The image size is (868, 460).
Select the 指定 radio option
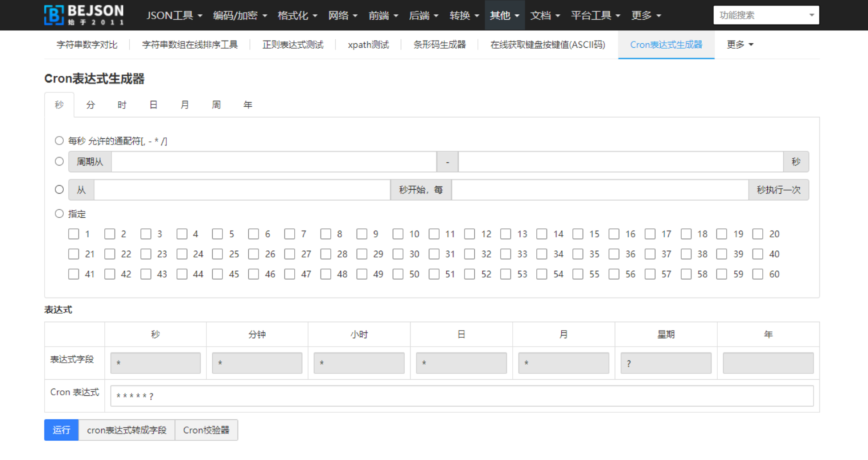pos(59,214)
